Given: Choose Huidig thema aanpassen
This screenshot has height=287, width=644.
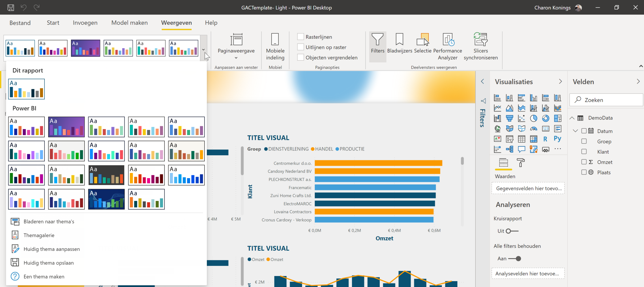Looking at the screenshot, I should [52, 249].
